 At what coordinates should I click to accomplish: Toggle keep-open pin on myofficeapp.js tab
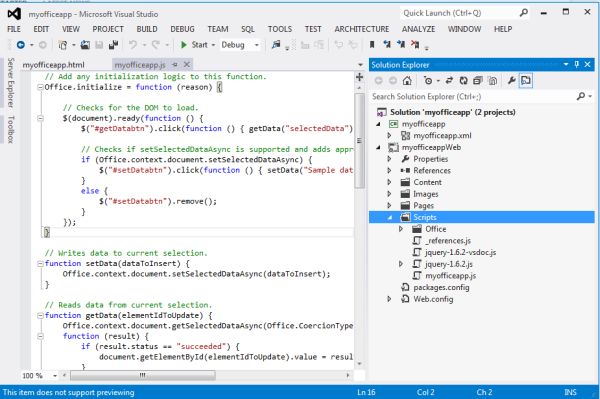point(175,65)
